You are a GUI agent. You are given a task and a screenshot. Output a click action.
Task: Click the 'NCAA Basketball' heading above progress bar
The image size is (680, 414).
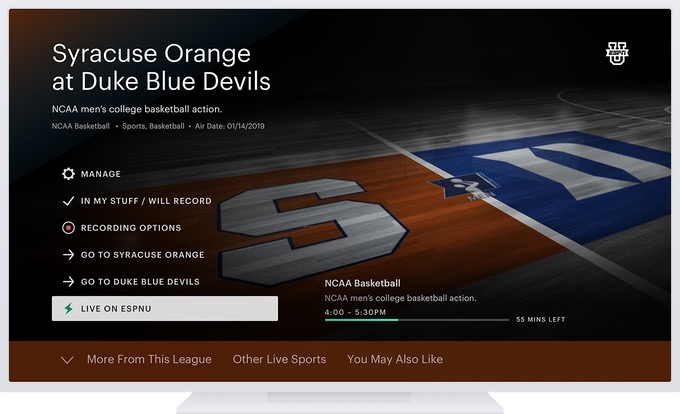363,284
